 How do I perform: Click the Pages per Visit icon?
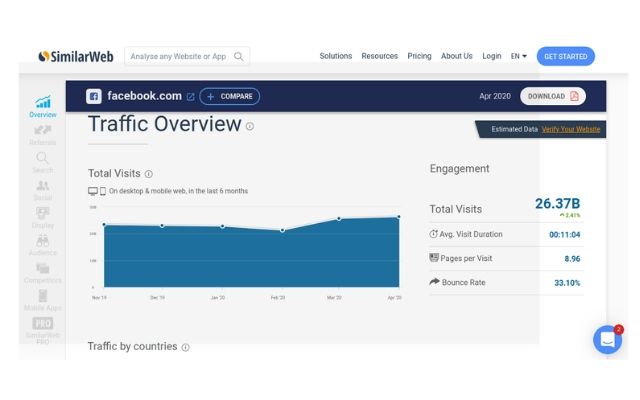434,258
